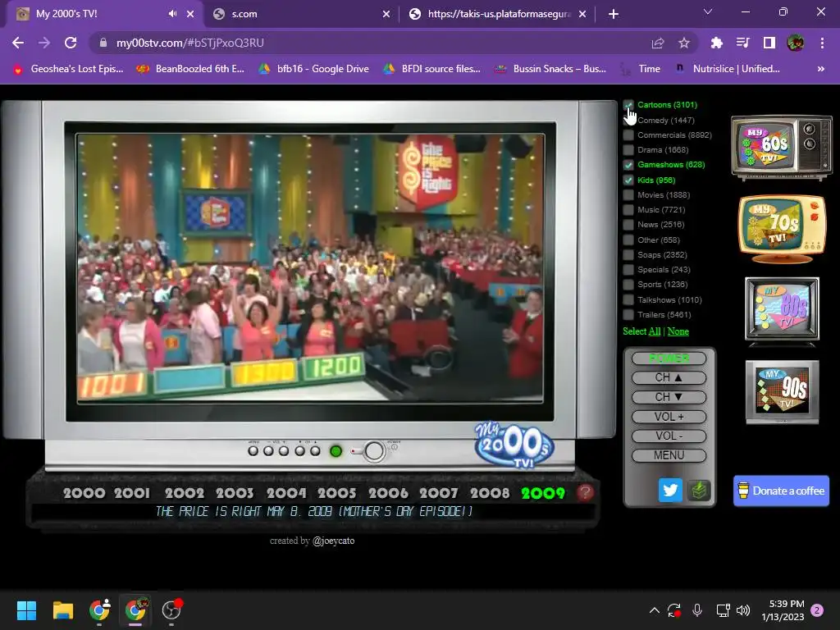840x630 pixels.
Task: Click Donate a coffee button
Action: [781, 491]
